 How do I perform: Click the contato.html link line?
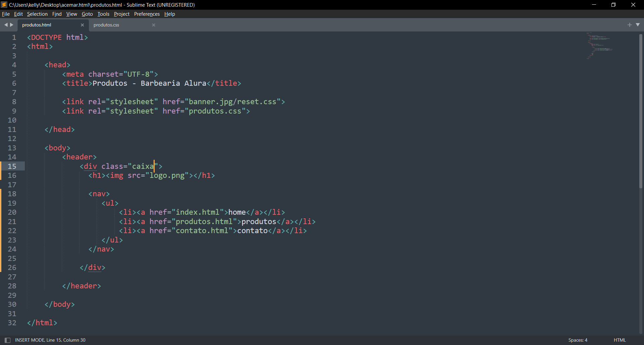pyautogui.click(x=213, y=231)
